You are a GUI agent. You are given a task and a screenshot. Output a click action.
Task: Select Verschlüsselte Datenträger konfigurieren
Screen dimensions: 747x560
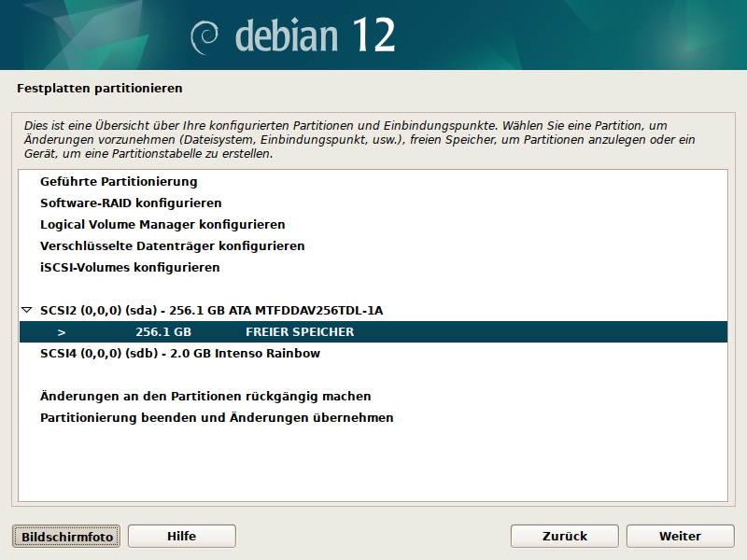tap(172, 246)
